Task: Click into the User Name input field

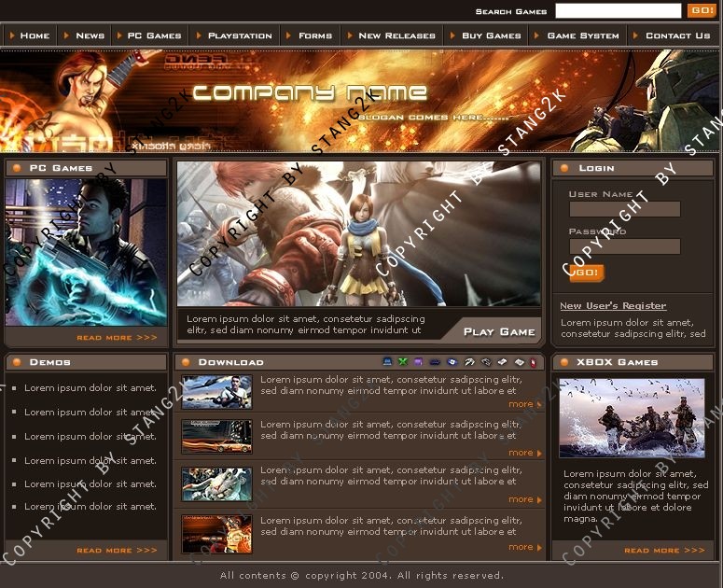Action: click(x=624, y=209)
